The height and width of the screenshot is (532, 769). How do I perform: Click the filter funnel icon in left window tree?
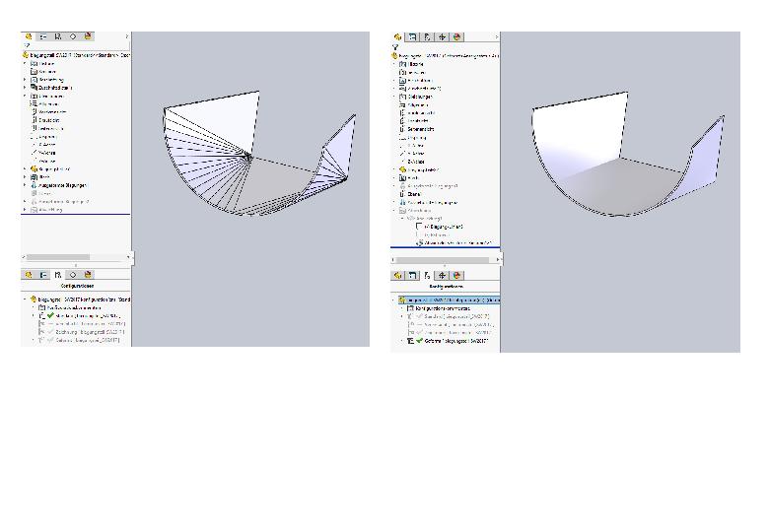(27, 45)
